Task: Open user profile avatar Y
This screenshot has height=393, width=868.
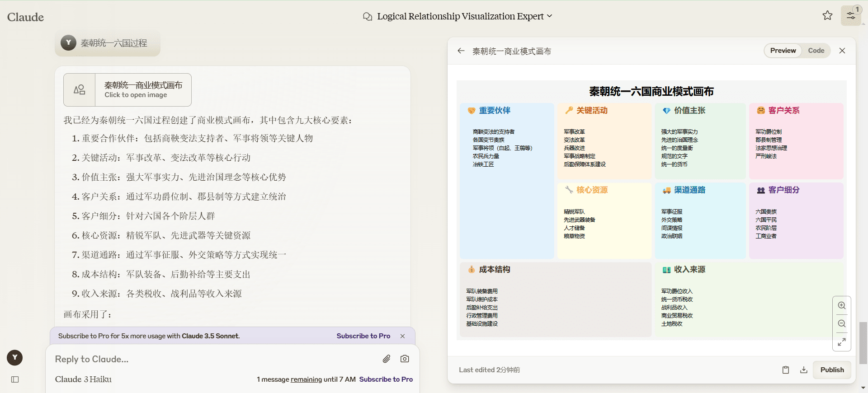Action: tap(15, 357)
